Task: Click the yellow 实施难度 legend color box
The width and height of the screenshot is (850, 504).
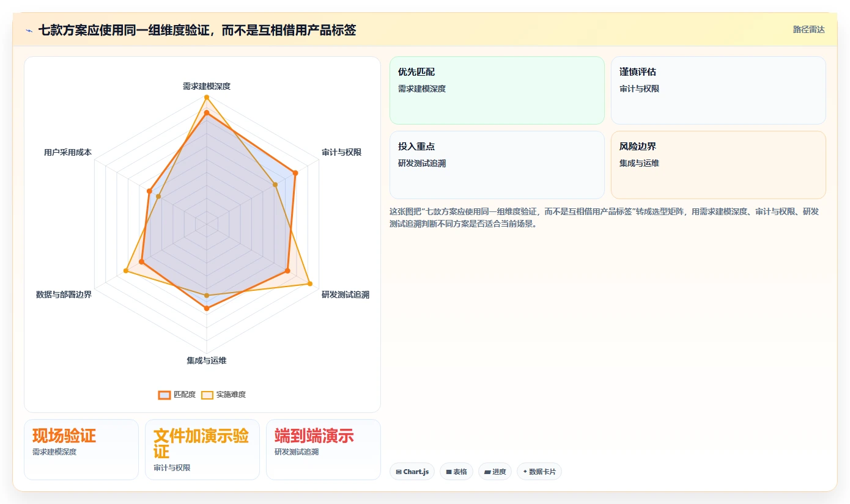Action: pyautogui.click(x=207, y=395)
